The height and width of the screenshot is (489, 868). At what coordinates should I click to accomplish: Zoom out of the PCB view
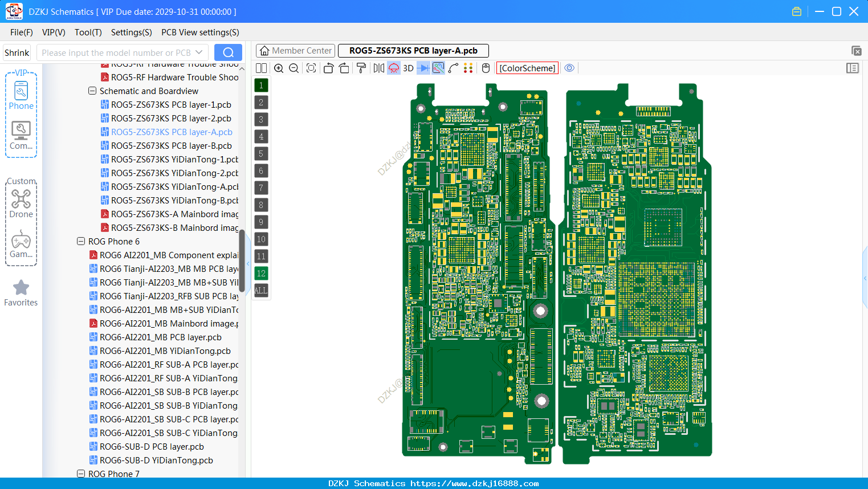(x=294, y=68)
